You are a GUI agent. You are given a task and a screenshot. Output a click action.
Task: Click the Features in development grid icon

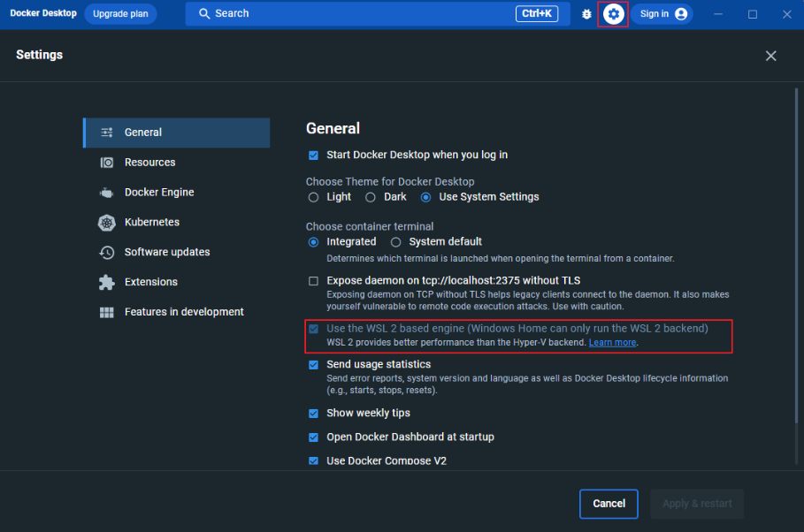pos(107,312)
